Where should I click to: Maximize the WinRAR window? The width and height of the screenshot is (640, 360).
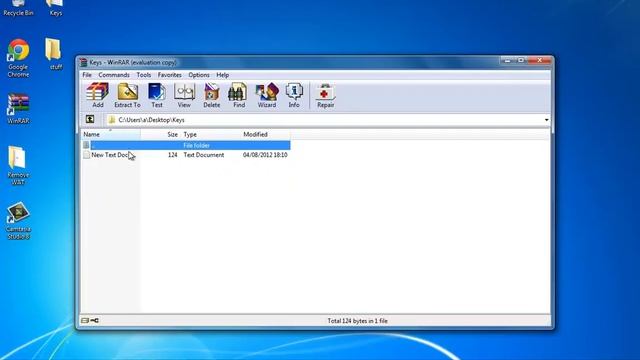coord(521,60)
